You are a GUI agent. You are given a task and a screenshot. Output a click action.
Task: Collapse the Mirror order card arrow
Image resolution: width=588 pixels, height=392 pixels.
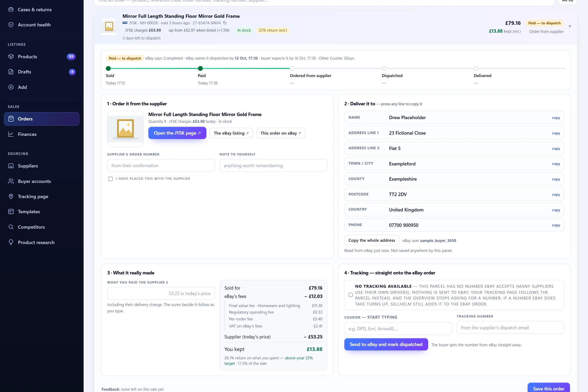tap(570, 26)
